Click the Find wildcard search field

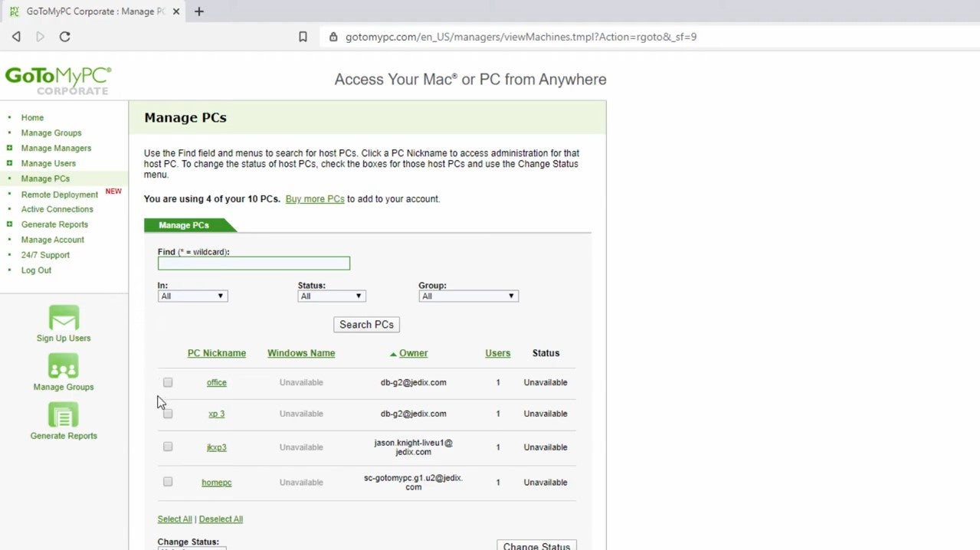click(x=254, y=264)
